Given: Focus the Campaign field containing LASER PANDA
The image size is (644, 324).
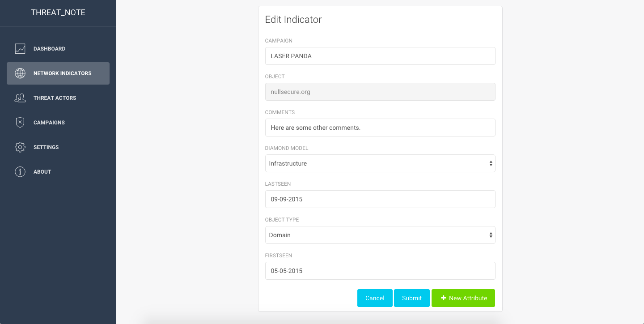Looking at the screenshot, I should tap(380, 56).
